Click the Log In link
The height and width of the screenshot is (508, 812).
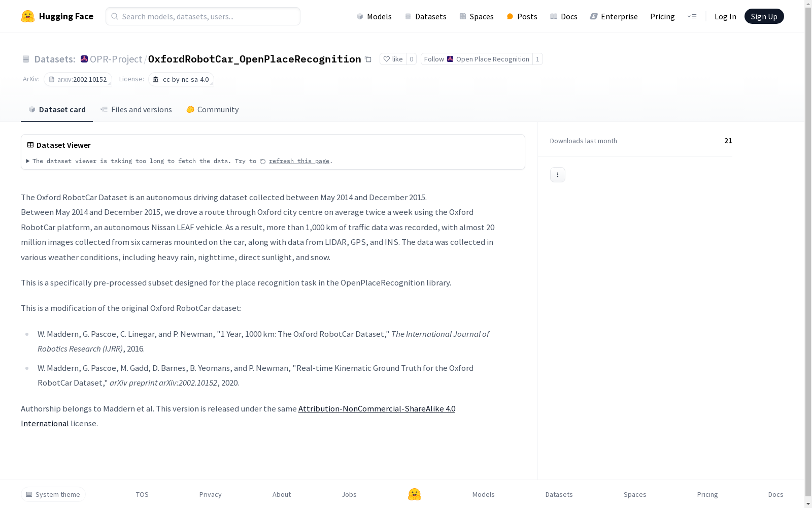[x=725, y=16]
